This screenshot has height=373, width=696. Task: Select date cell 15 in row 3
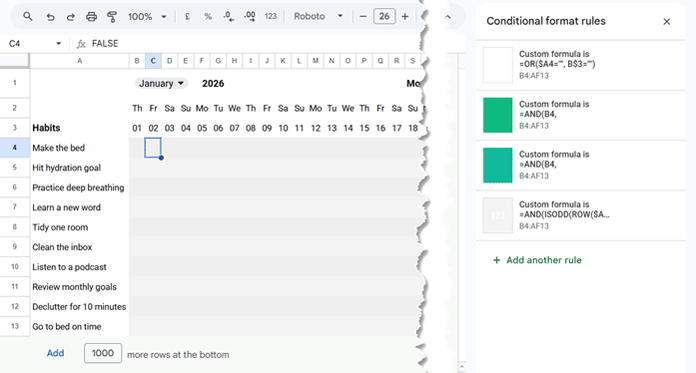pyautogui.click(x=364, y=128)
